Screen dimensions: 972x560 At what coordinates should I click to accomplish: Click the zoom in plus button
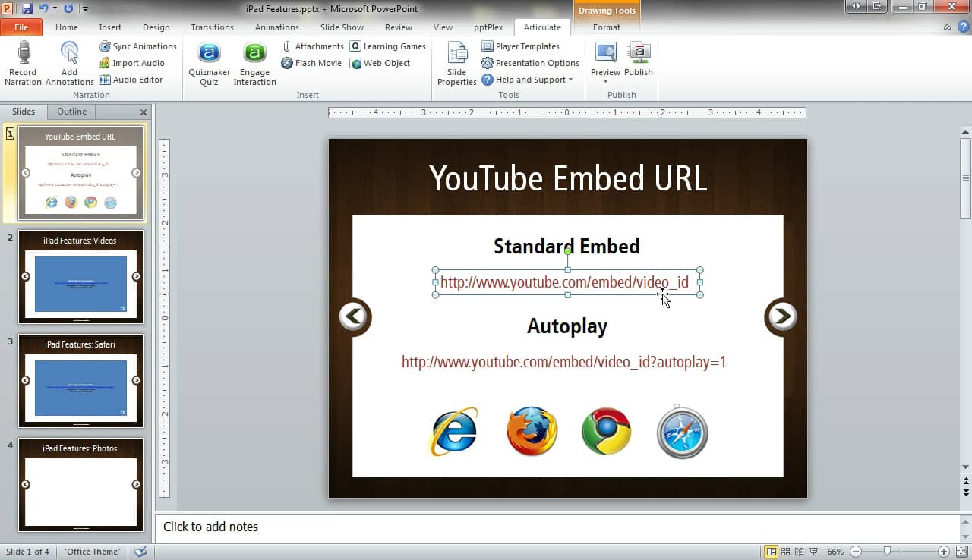944,552
